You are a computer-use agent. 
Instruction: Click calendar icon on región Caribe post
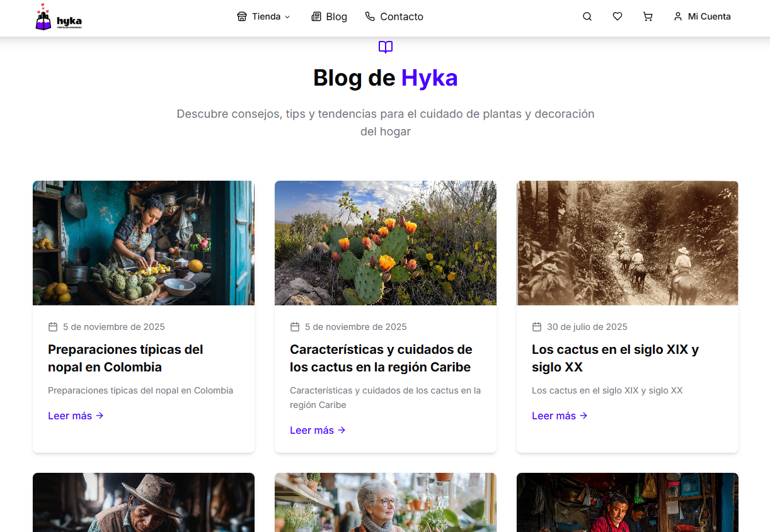pyautogui.click(x=295, y=327)
